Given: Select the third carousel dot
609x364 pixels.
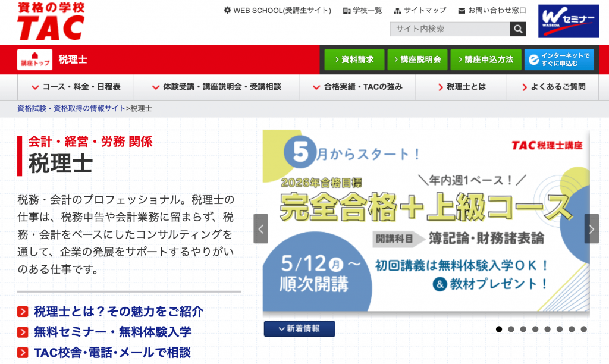Looking at the screenshot, I should pos(523,329).
